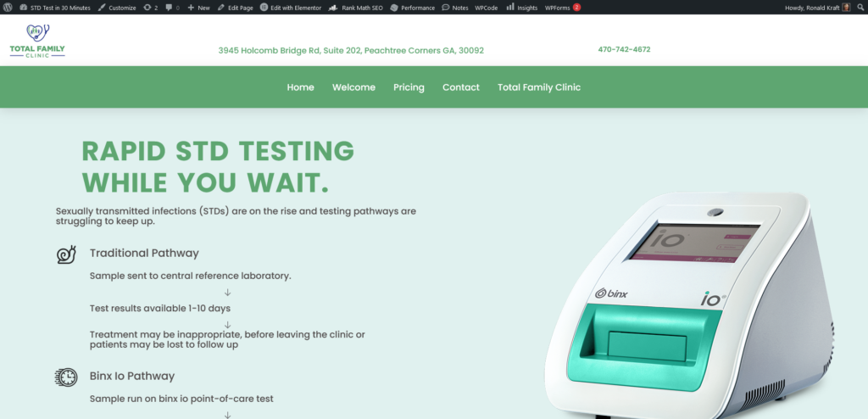Click the binx io device image

(x=689, y=305)
